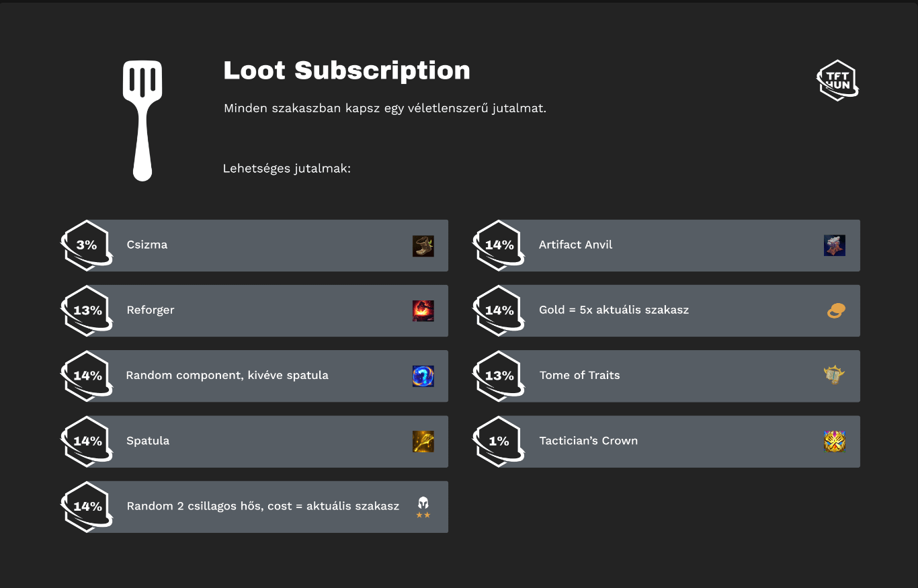Click the two-star hero helmet icon
The image size is (918, 588).
coord(423,506)
